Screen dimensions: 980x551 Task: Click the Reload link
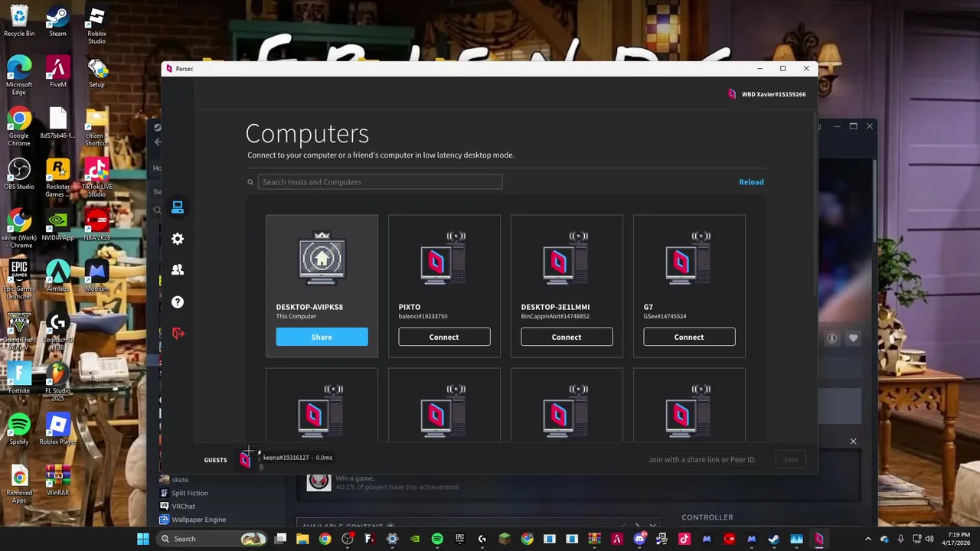[x=751, y=182]
